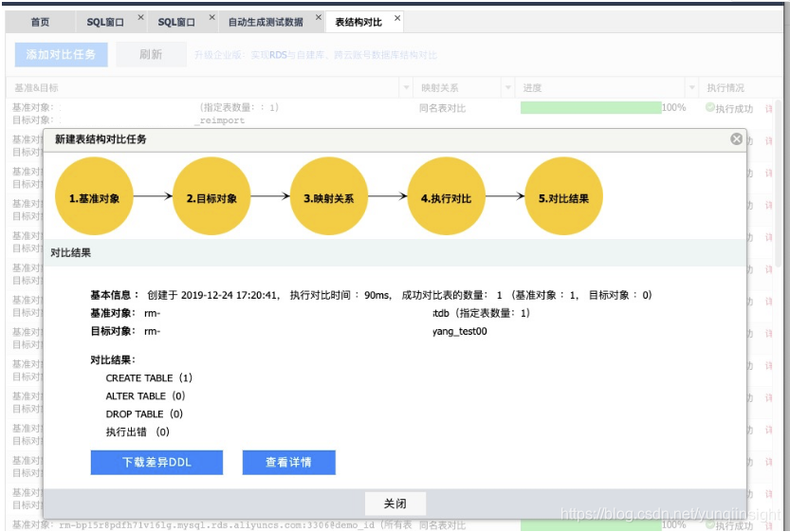Screen dimensions: 790x532
Task: Click the 映射关系 column header text
Action: click(440, 88)
